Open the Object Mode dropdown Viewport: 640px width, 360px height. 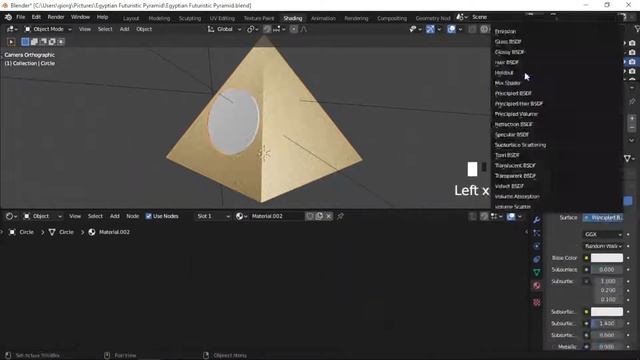coord(47,29)
